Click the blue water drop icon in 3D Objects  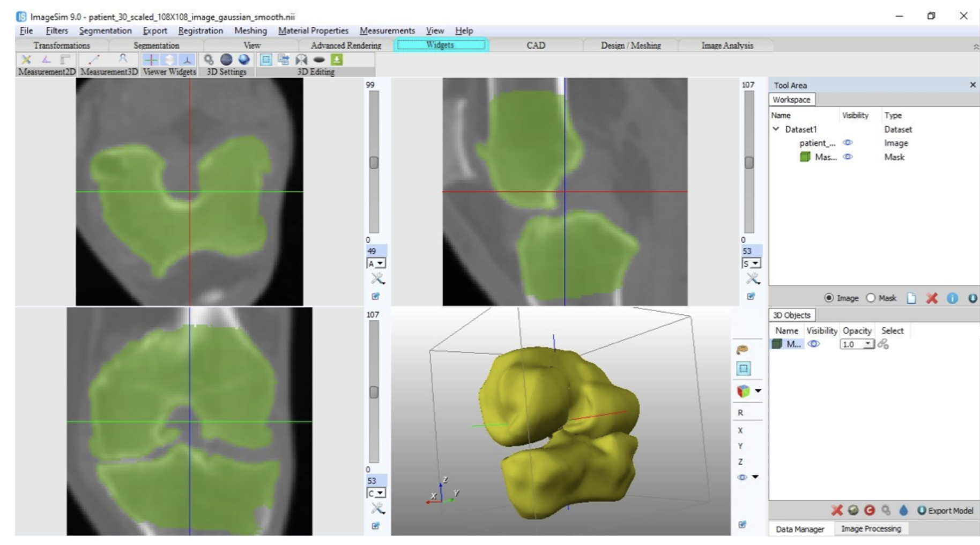pyautogui.click(x=903, y=510)
